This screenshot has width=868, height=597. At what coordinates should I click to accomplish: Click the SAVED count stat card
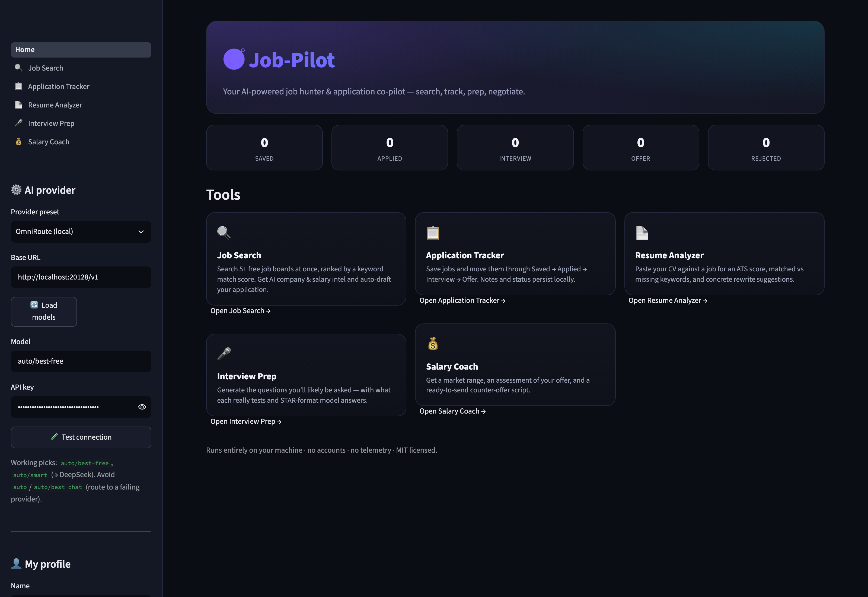(264, 148)
